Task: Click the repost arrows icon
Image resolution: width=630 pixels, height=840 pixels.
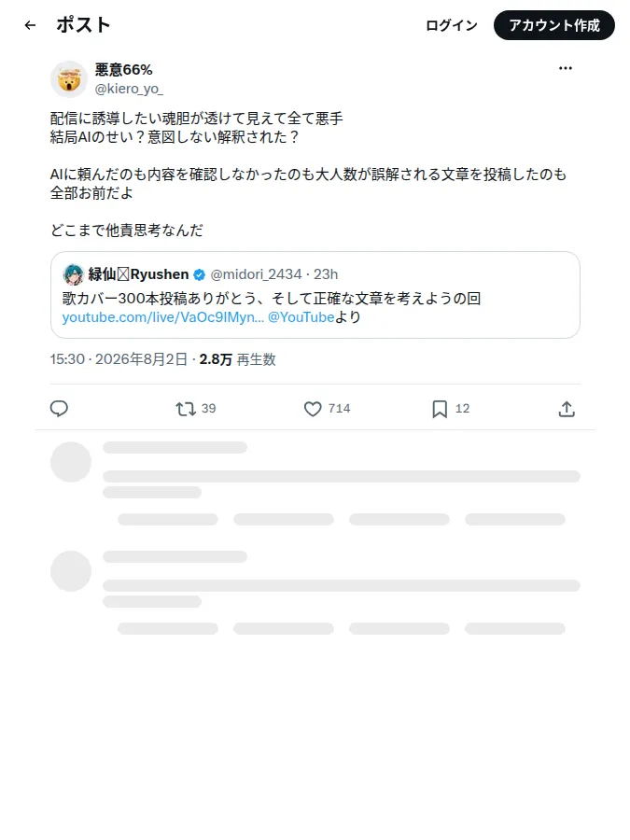Action: pos(186,410)
